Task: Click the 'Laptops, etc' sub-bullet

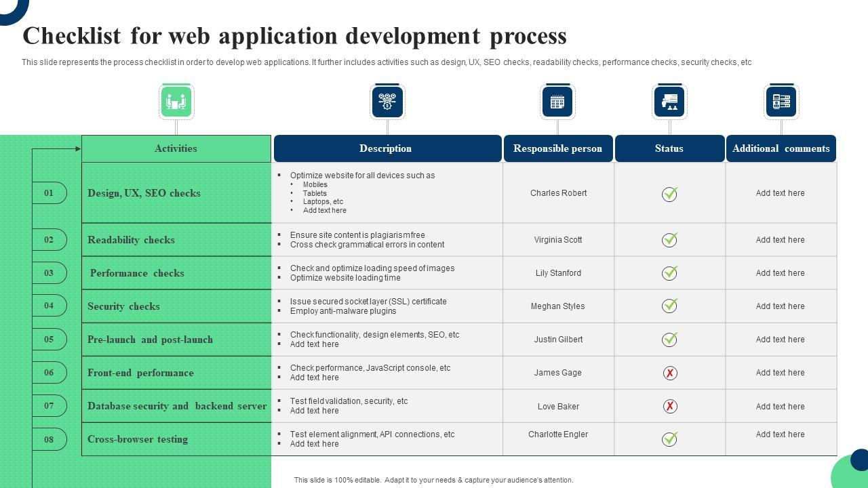Action: tap(323, 201)
